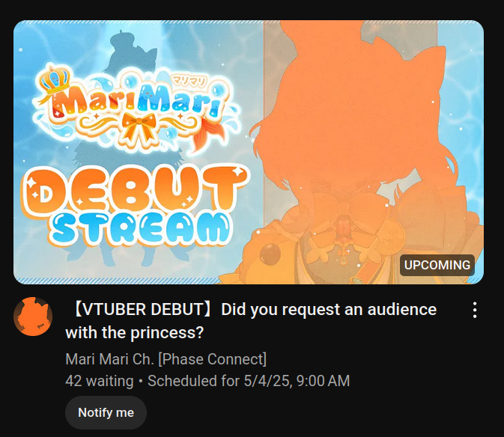The width and height of the screenshot is (504, 437).
Task: Open the debut stream thumbnail image
Action: click(x=249, y=152)
